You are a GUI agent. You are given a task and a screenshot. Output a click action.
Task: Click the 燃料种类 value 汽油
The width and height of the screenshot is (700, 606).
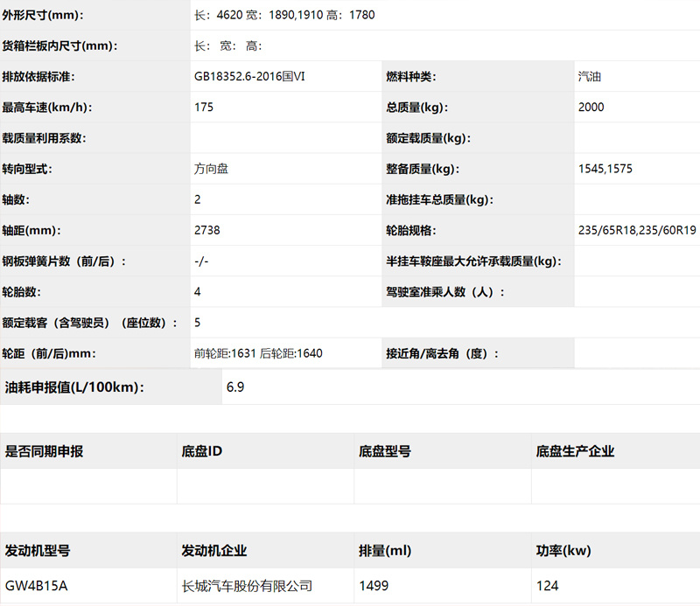tap(589, 76)
